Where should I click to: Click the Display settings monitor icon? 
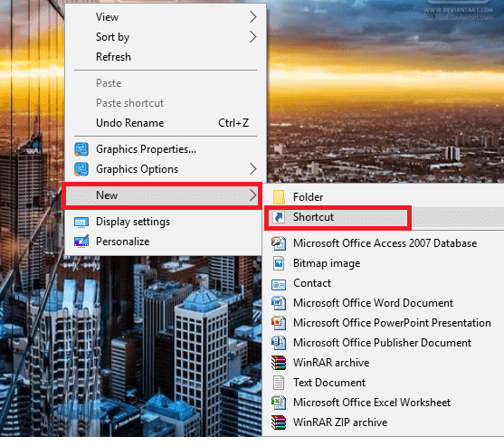(x=81, y=222)
